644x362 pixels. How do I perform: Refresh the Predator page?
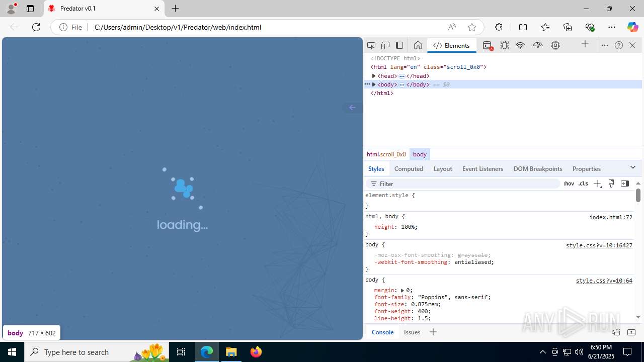coord(36,27)
